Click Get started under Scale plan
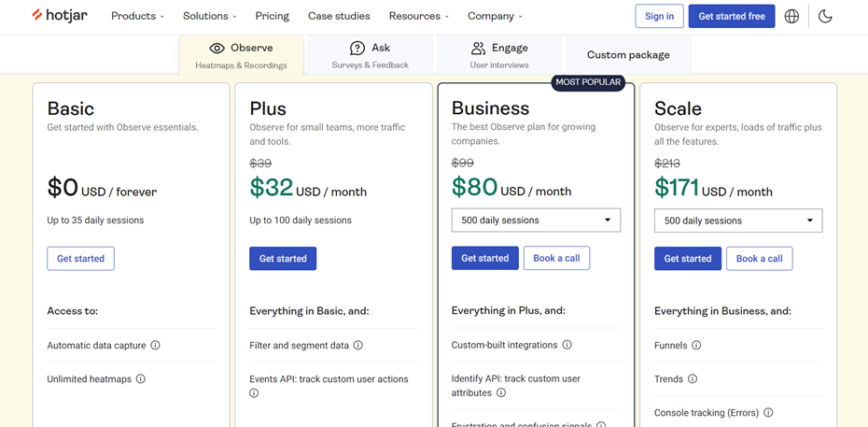Image resolution: width=868 pixels, height=427 pixels. [688, 259]
